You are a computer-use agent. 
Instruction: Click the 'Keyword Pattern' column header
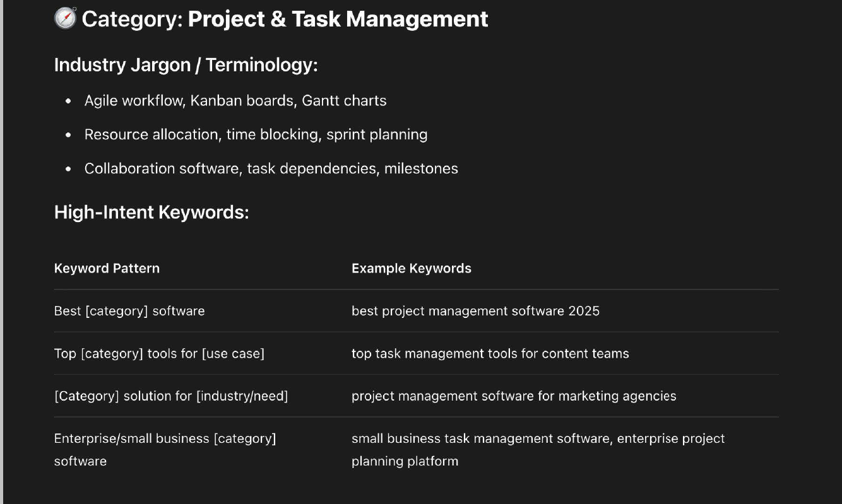pos(107,268)
